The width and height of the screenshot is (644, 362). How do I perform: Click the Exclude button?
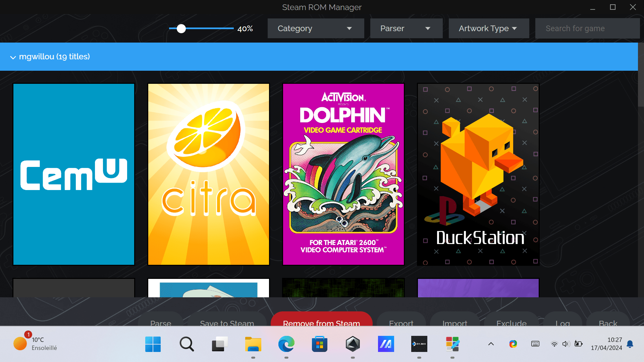point(512,319)
